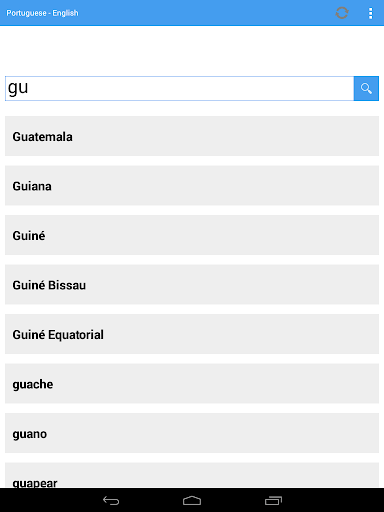Open the recent apps switcher
Image resolution: width=384 pixels, height=512 pixels.
point(273,500)
